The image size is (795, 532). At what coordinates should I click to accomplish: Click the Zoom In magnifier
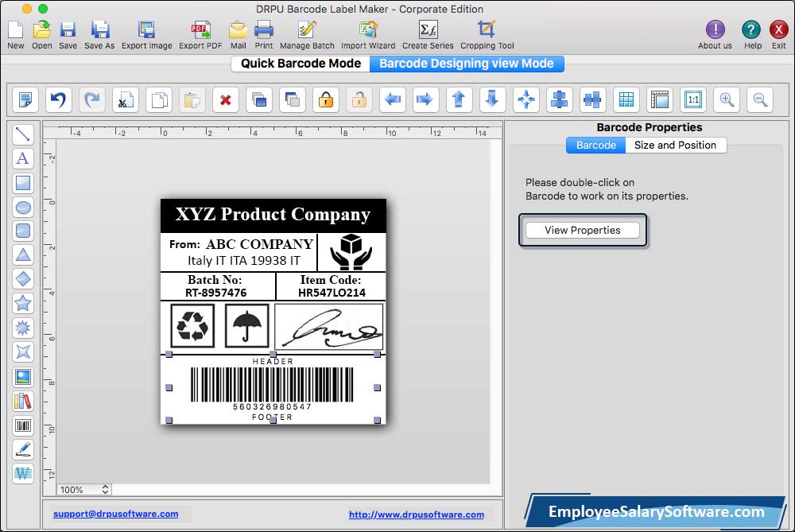(x=727, y=99)
